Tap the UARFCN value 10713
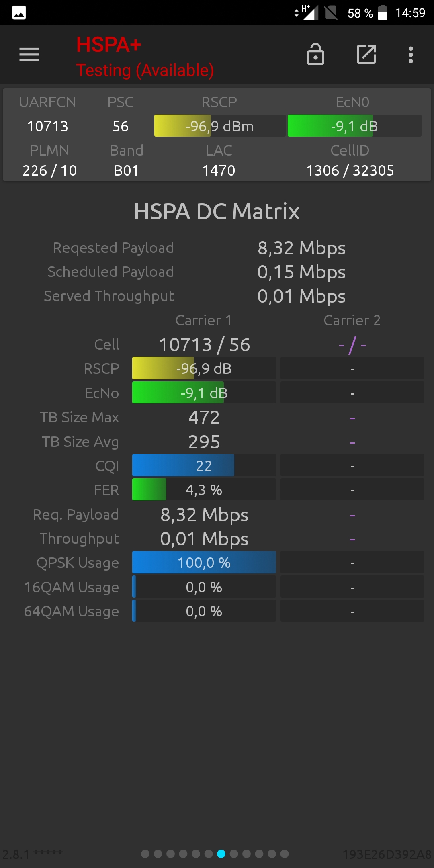 coord(47,126)
